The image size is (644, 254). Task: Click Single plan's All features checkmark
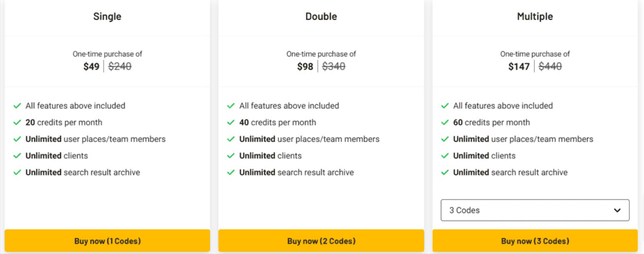17,106
